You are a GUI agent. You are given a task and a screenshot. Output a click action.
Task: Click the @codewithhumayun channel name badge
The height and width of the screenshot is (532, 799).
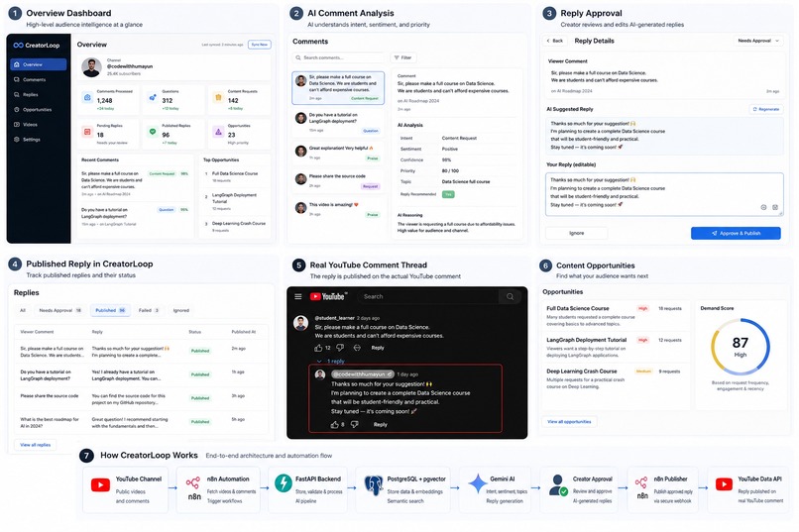362,374
